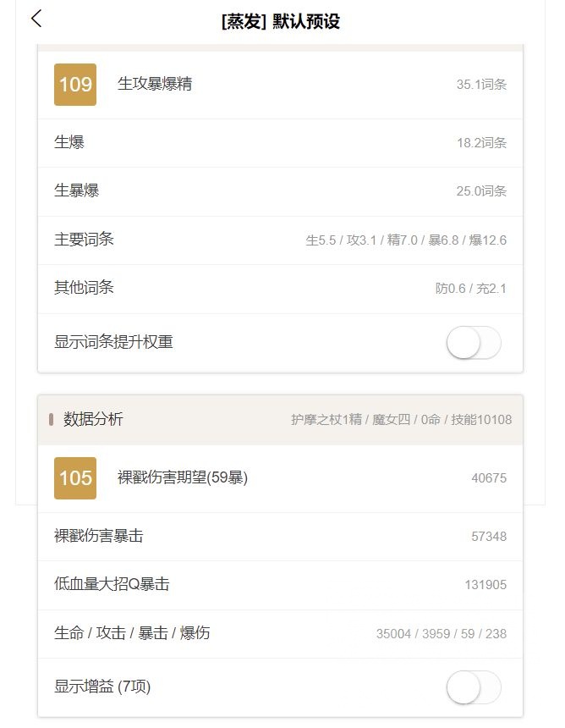Toggle 显示词条提升权重 switch
The width and height of the screenshot is (565, 728).
pos(474,343)
